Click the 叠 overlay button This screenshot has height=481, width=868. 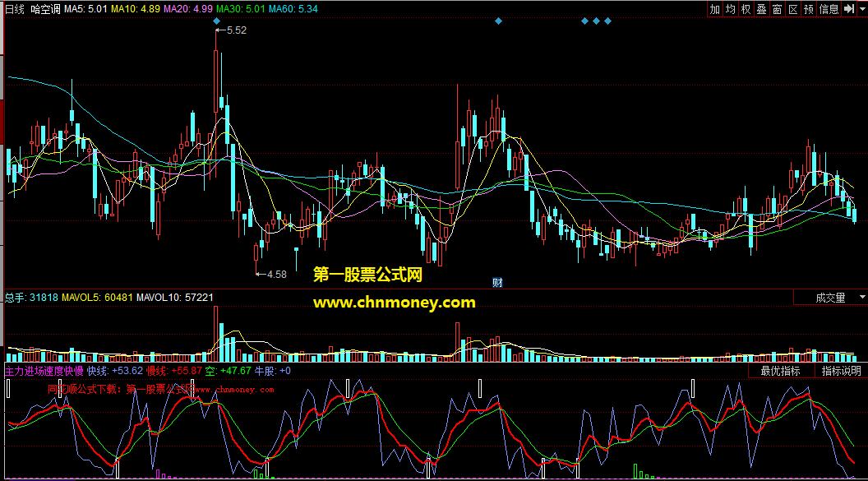(762, 9)
